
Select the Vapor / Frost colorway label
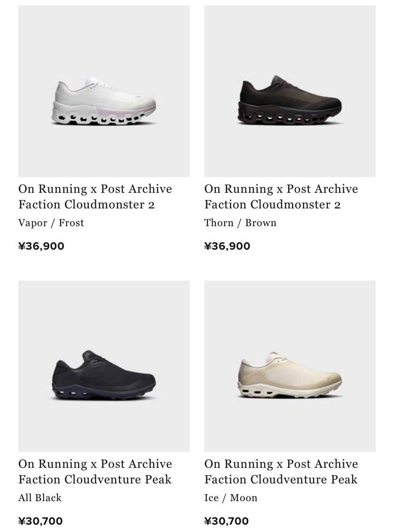click(51, 223)
